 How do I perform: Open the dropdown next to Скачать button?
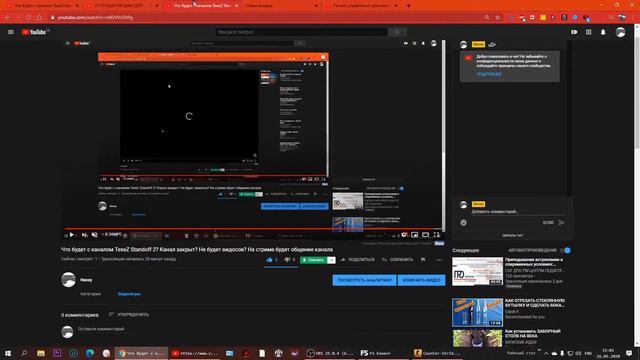click(x=331, y=260)
